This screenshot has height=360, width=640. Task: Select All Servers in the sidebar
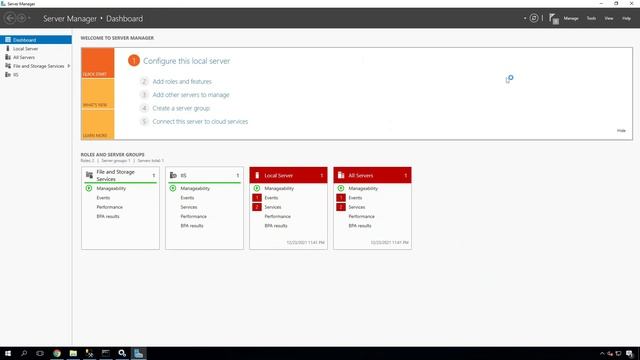(36, 57)
